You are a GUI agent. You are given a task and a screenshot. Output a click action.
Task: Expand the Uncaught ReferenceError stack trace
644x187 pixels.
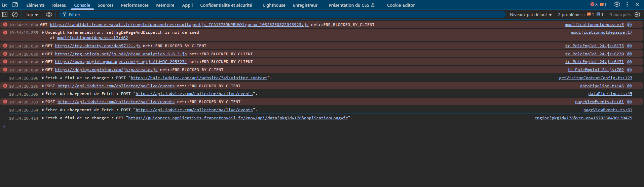click(x=43, y=32)
